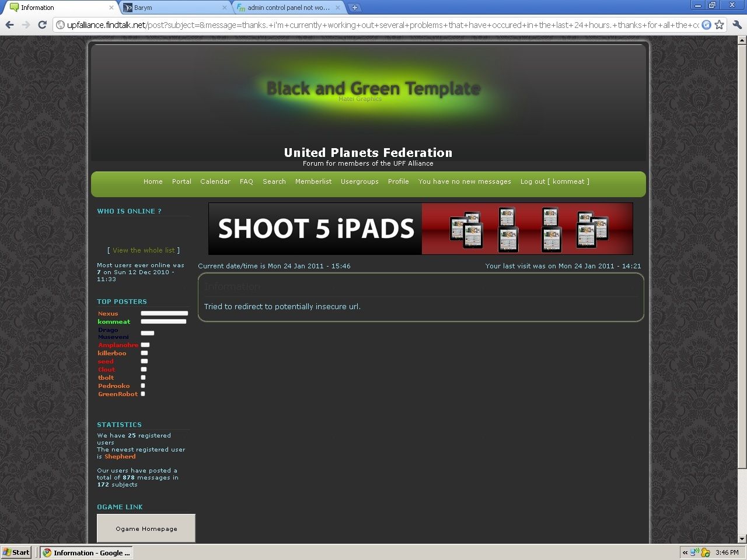Expand hidden system tray icons
747x560 pixels.
685,552
